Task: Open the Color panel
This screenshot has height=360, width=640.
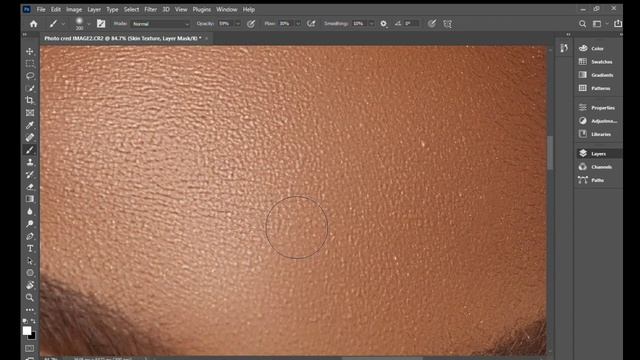Action: [598, 48]
